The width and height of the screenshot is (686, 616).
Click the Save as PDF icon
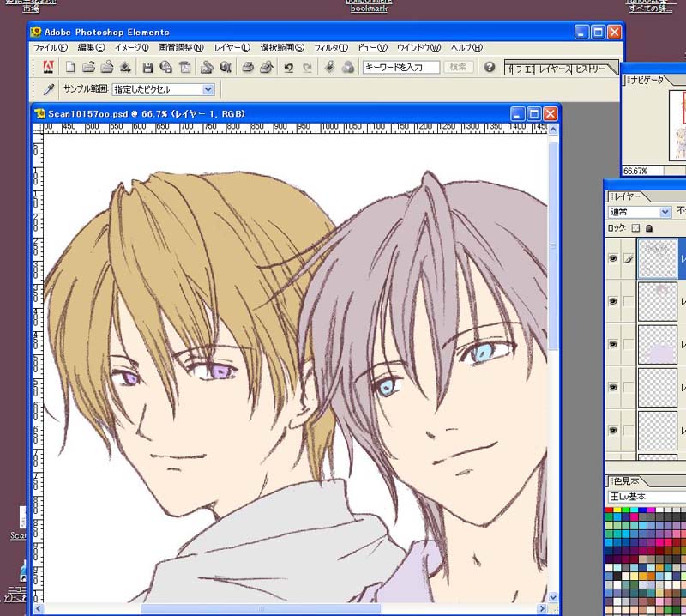click(184, 68)
